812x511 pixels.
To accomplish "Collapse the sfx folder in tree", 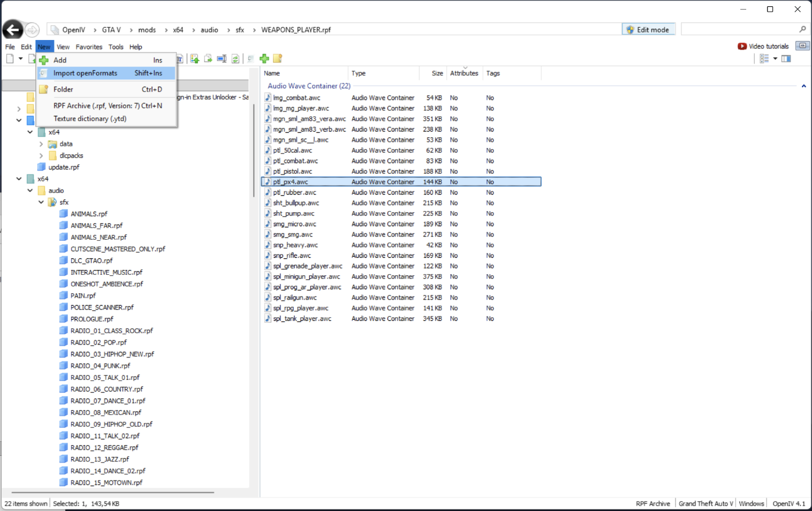I will point(41,202).
